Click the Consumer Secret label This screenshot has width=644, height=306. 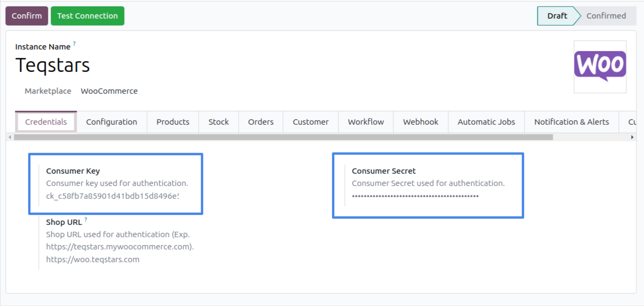tap(384, 171)
